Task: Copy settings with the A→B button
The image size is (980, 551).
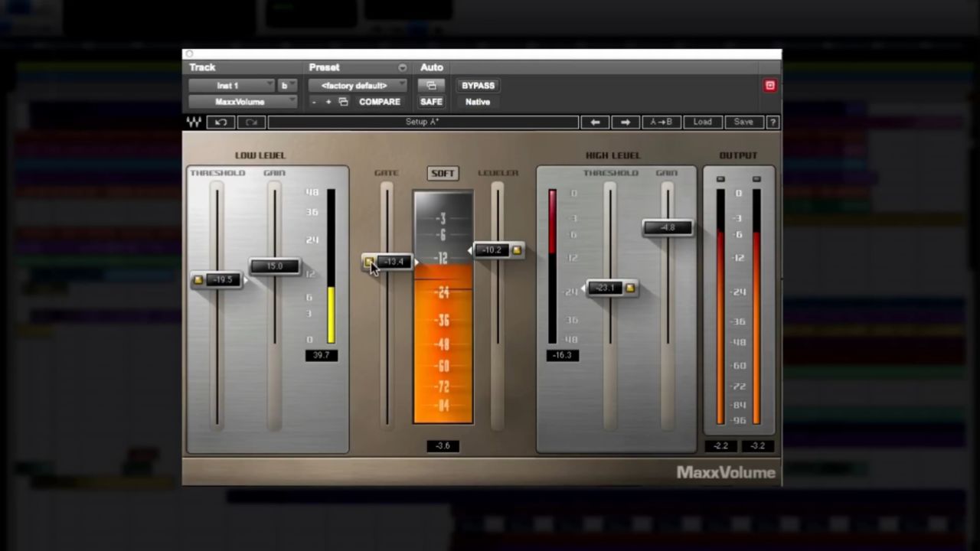Action: coord(660,122)
